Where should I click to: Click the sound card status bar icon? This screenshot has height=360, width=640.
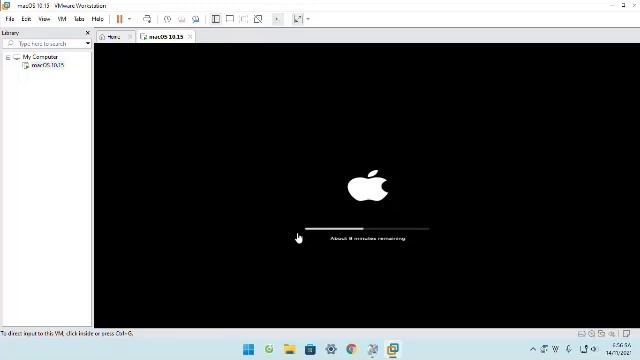(611, 333)
